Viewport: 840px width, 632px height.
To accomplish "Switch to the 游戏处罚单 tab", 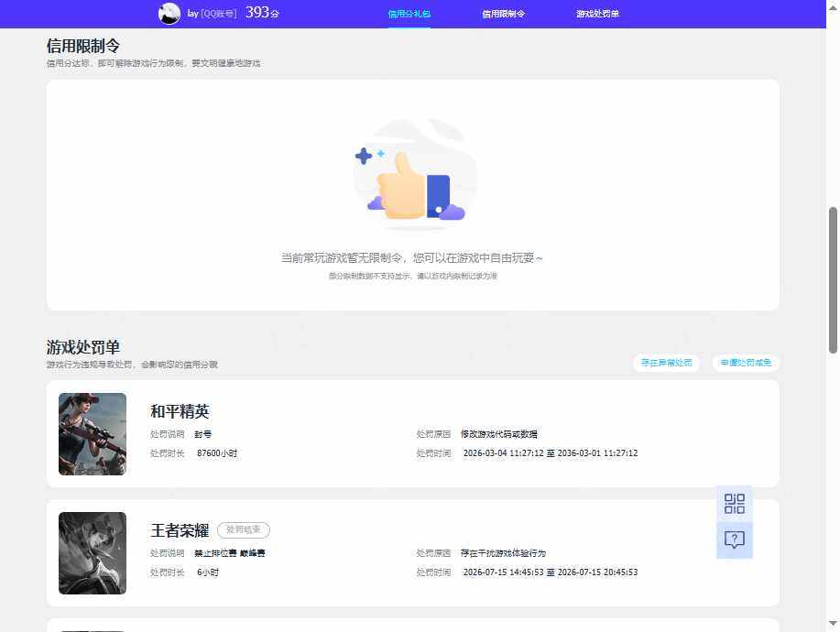I will (x=598, y=14).
